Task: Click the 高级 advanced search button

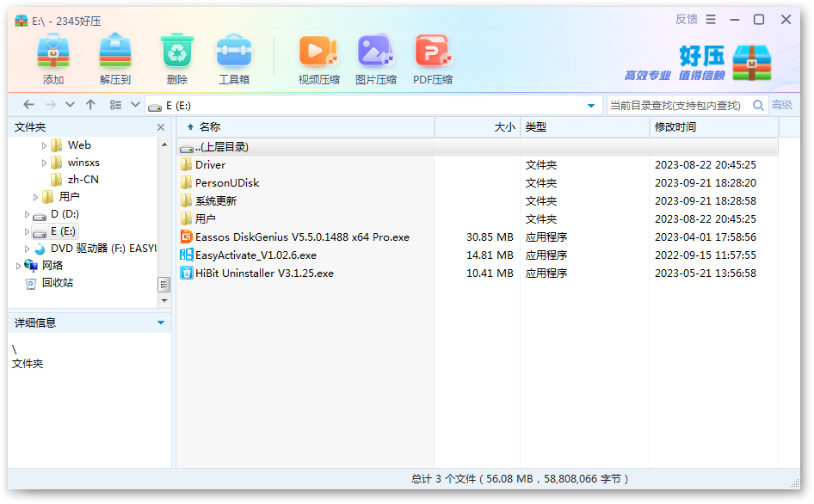Action: [782, 105]
